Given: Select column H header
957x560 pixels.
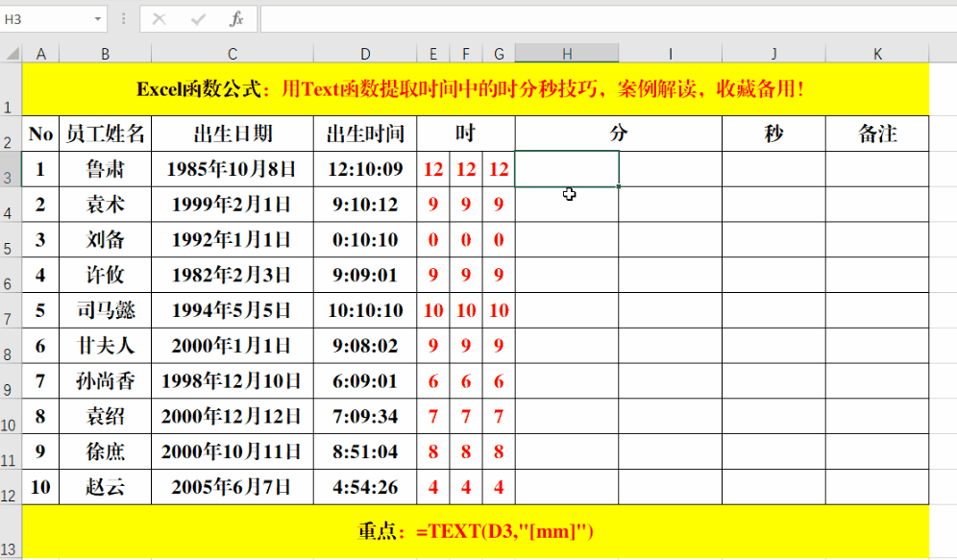Looking at the screenshot, I should click(567, 54).
